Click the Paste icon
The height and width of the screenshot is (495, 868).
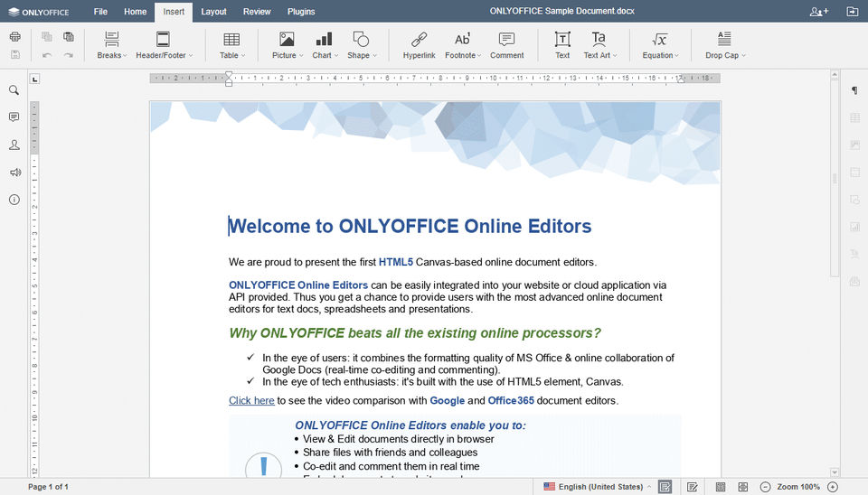point(69,36)
